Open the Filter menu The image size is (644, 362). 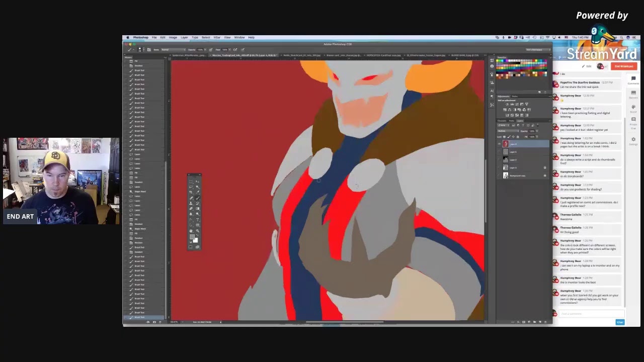point(217,37)
